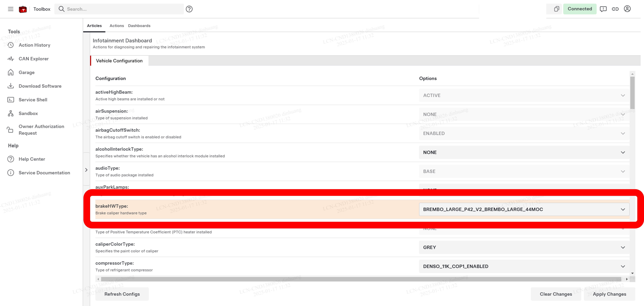Switch to the Dashboards tab
The width and height of the screenshot is (644, 306).
click(139, 26)
